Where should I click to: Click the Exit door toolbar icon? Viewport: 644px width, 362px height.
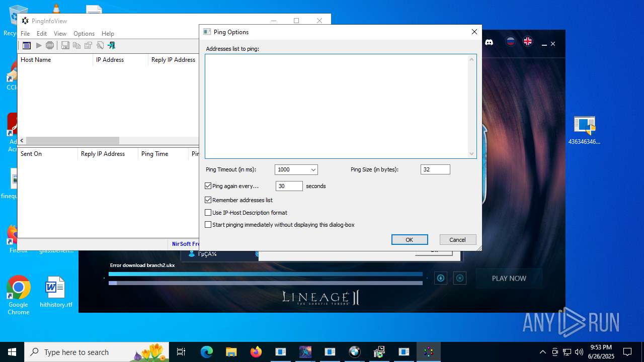click(111, 45)
